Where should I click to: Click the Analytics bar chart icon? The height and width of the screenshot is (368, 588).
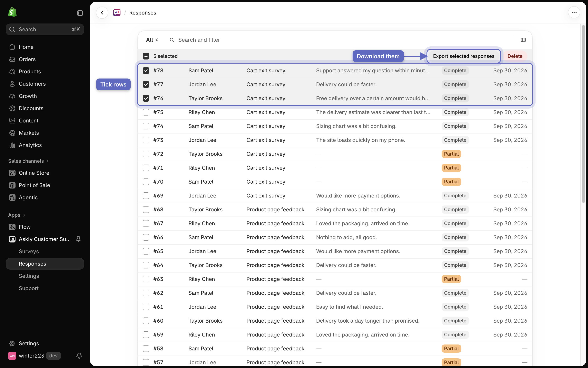tap(12, 145)
